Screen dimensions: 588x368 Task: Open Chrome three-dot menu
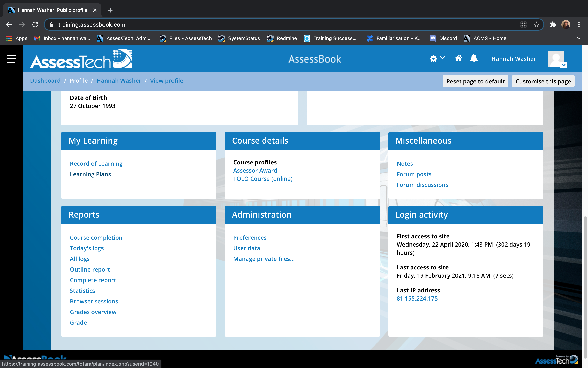click(x=579, y=25)
